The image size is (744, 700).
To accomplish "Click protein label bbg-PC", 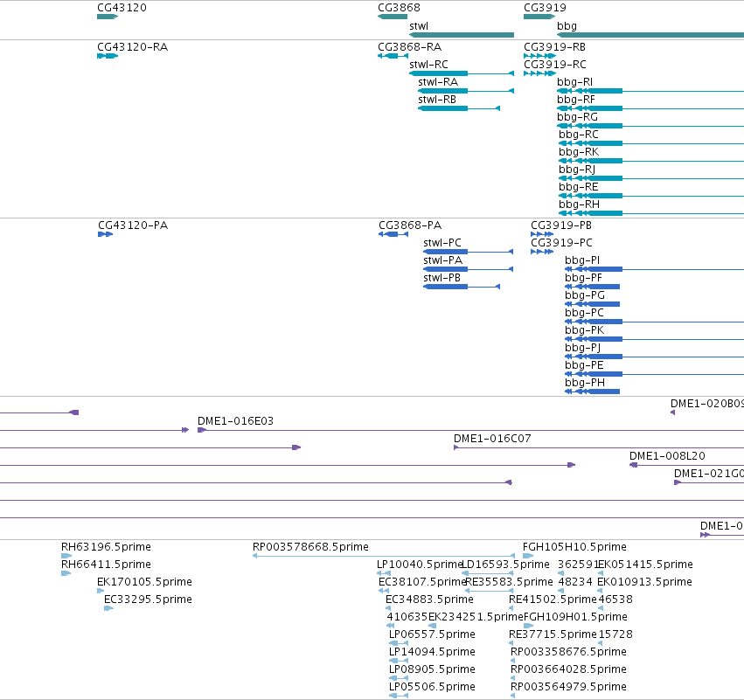I will [584, 313].
